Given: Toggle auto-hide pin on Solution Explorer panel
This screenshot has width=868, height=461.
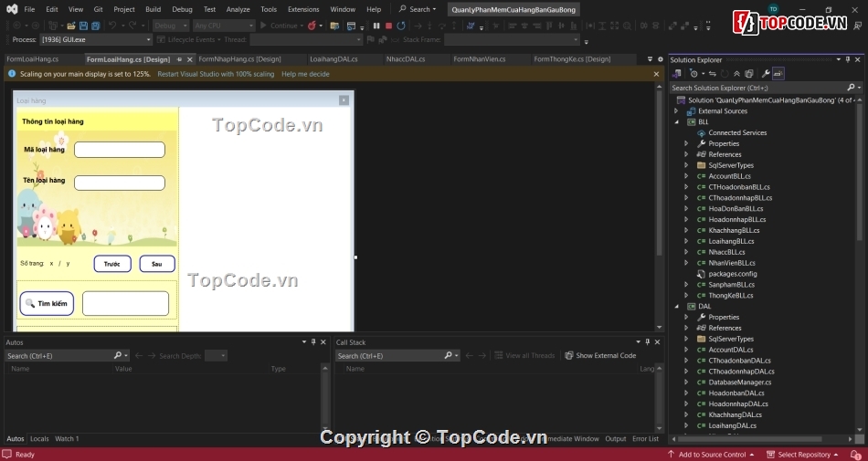Looking at the screenshot, I should (848, 59).
